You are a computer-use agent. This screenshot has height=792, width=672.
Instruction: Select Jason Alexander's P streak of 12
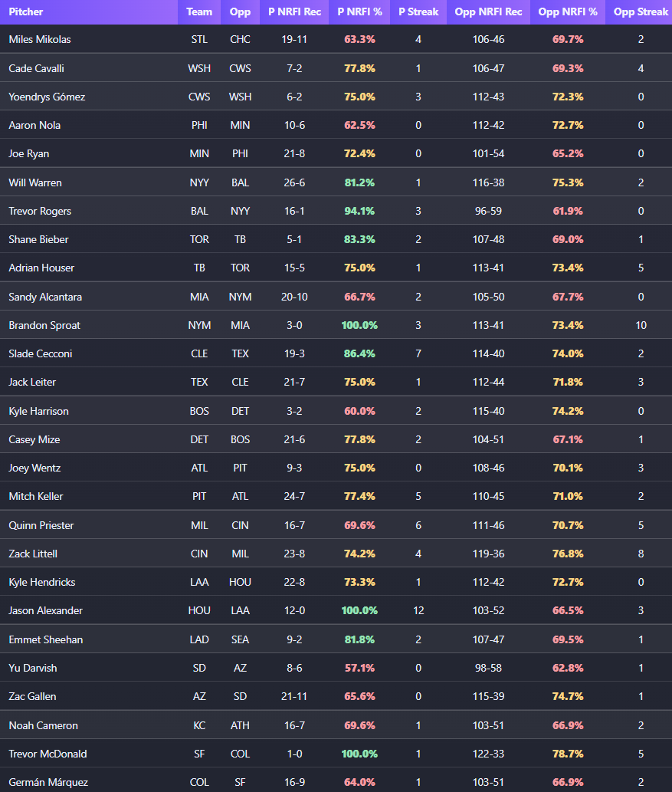418,610
